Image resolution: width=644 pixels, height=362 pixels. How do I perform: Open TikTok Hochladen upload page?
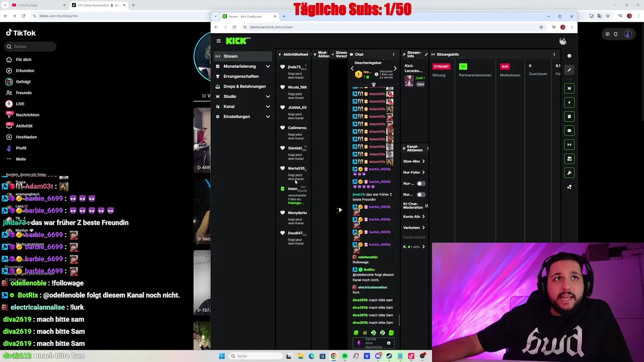click(26, 137)
